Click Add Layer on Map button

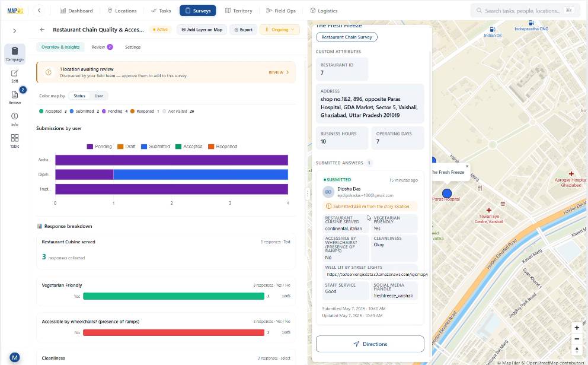(202, 30)
